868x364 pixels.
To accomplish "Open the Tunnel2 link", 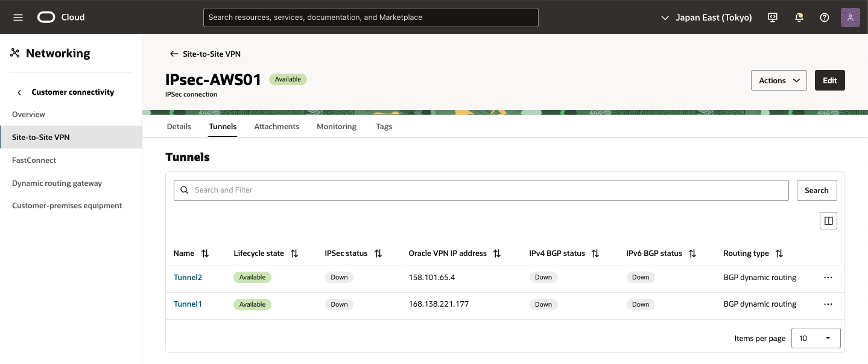I will click(x=188, y=278).
